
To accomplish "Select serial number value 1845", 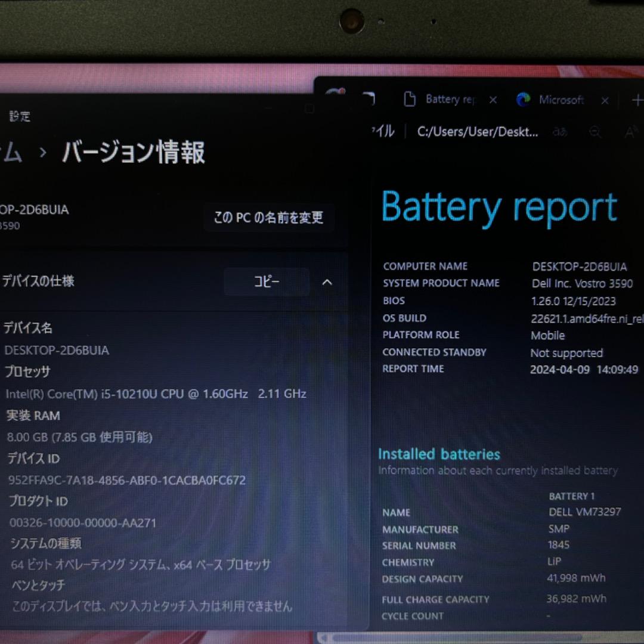I will [559, 544].
